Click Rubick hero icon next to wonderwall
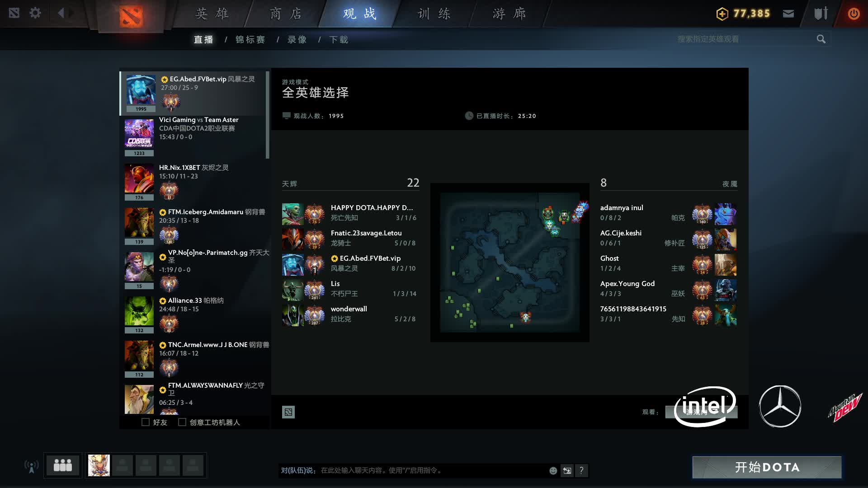Screen dimensions: 868x488 coord(292,315)
